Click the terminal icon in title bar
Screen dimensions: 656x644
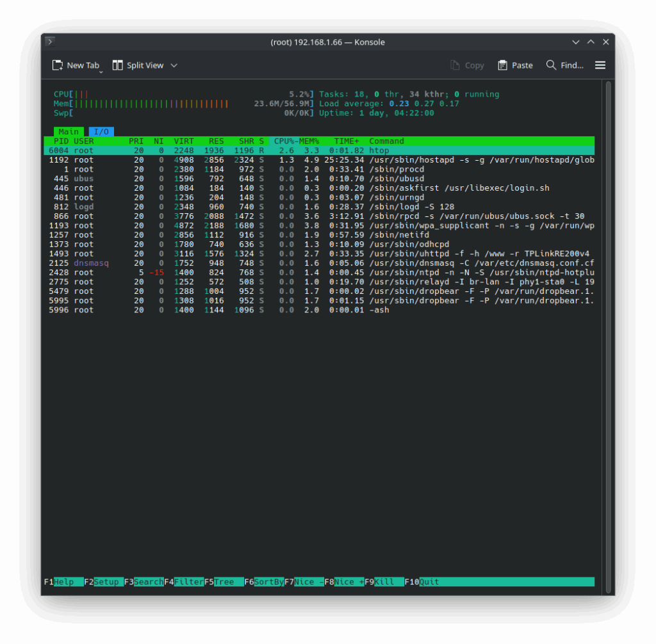[50, 42]
